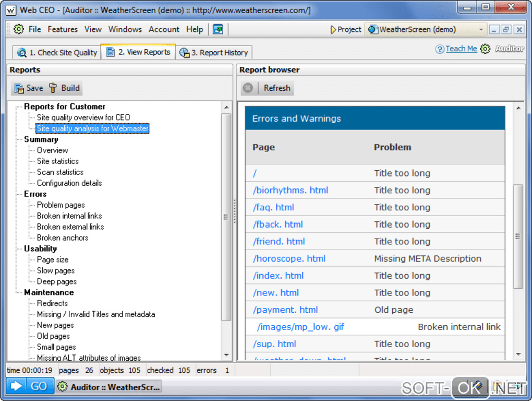Image resolution: width=532 pixels, height=401 pixels.
Task: Select Page size report
Action: pyautogui.click(x=53, y=260)
